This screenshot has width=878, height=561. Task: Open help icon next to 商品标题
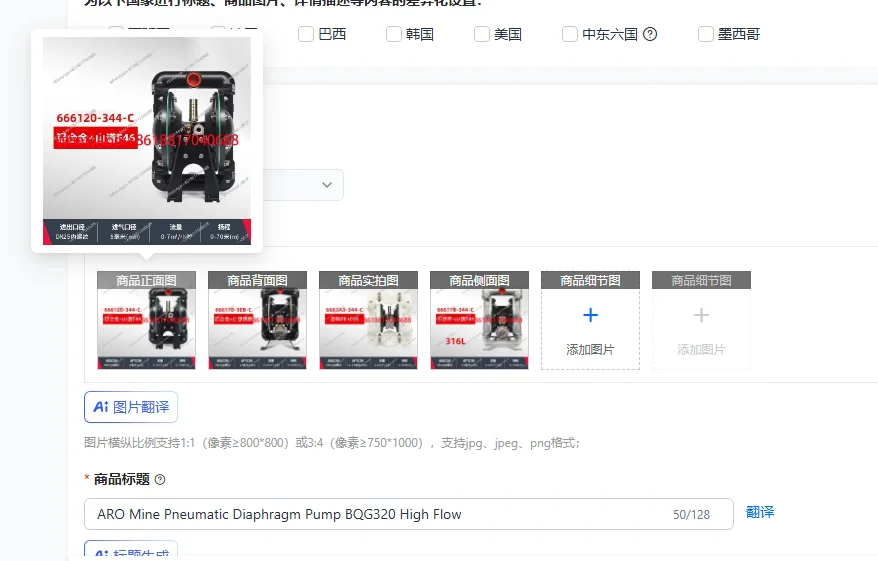click(x=160, y=480)
